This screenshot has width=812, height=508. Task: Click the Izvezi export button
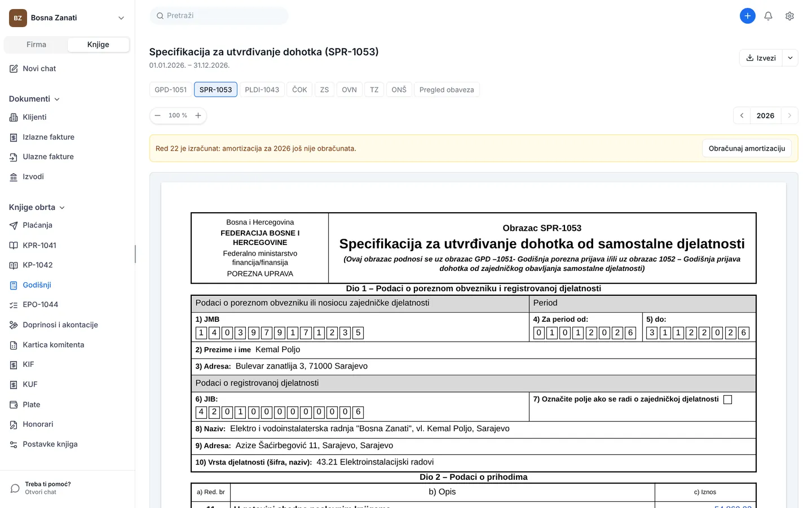tap(761, 58)
